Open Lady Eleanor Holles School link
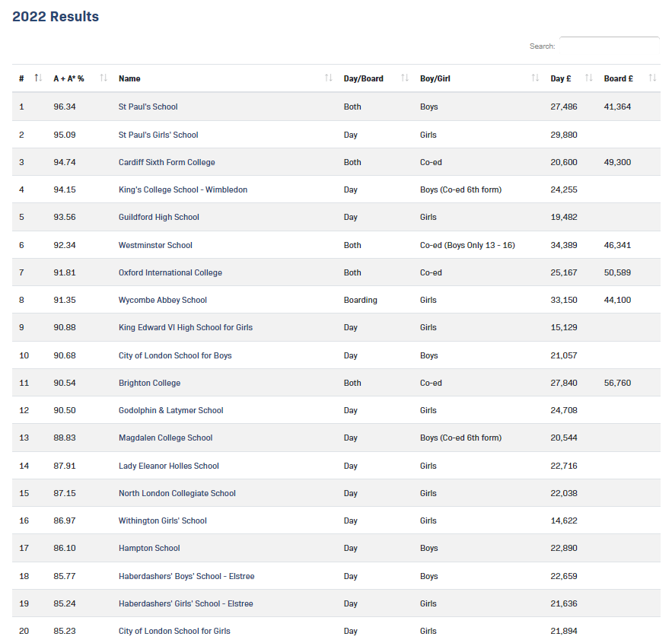 [169, 466]
